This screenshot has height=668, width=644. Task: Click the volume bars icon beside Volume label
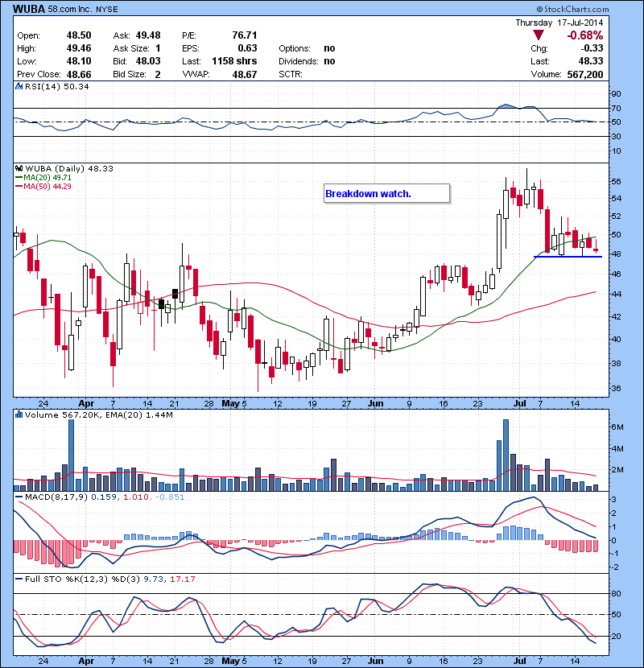pos(19,414)
